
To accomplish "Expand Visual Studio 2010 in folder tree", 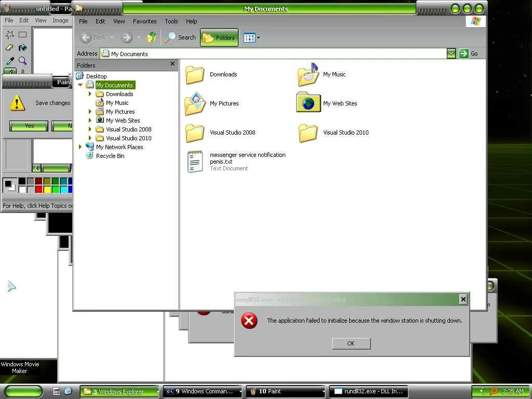I will (90, 138).
